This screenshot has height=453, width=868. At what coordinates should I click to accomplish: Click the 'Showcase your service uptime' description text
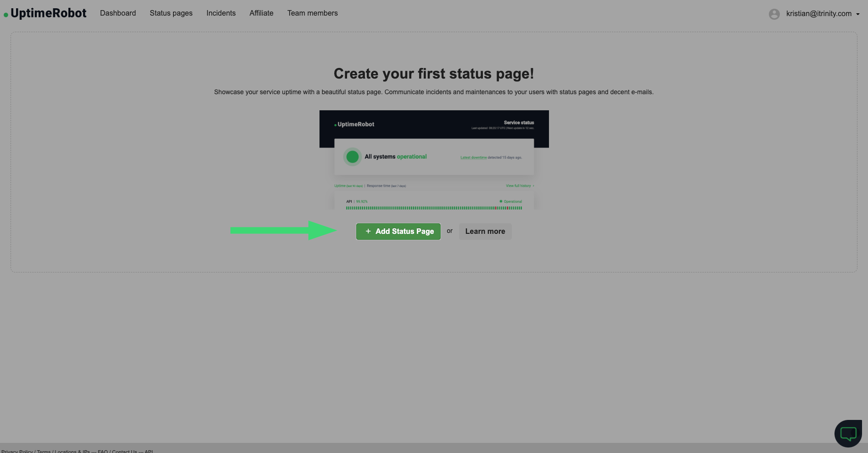434,92
